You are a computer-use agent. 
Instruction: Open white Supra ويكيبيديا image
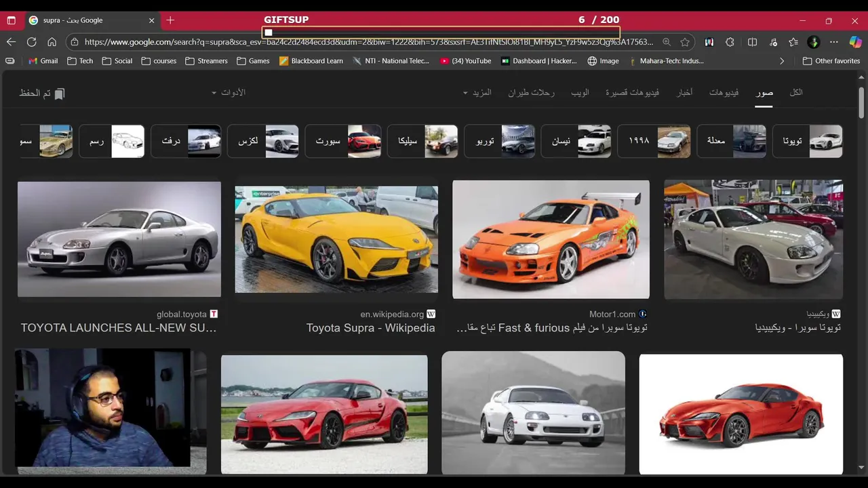tap(753, 239)
